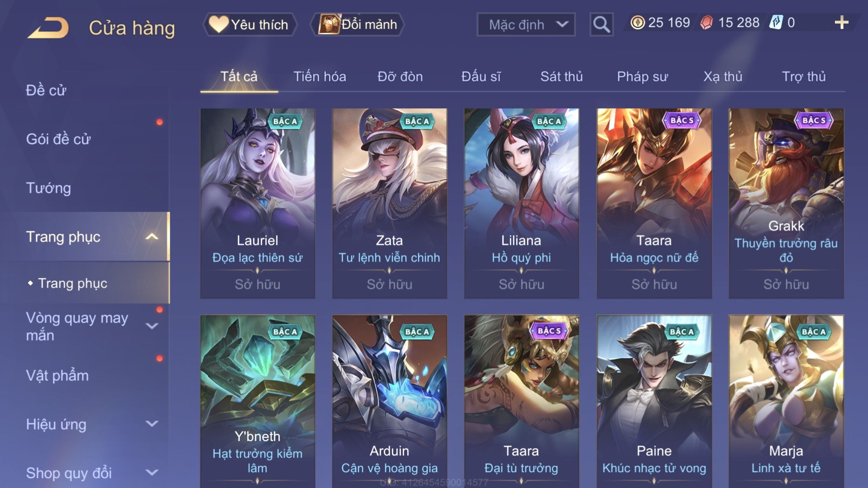The image size is (868, 488).
Task: Select the Tiến hóa tab
Action: (x=320, y=76)
